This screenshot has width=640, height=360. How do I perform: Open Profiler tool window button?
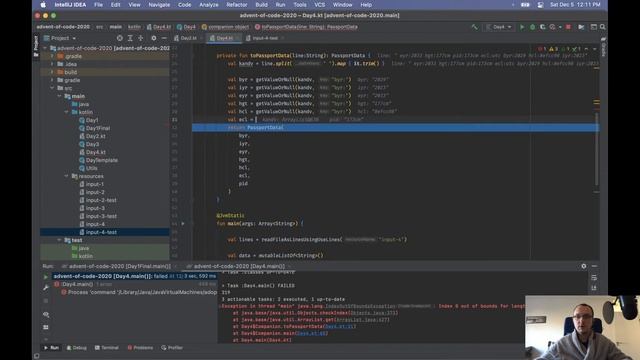172,348
